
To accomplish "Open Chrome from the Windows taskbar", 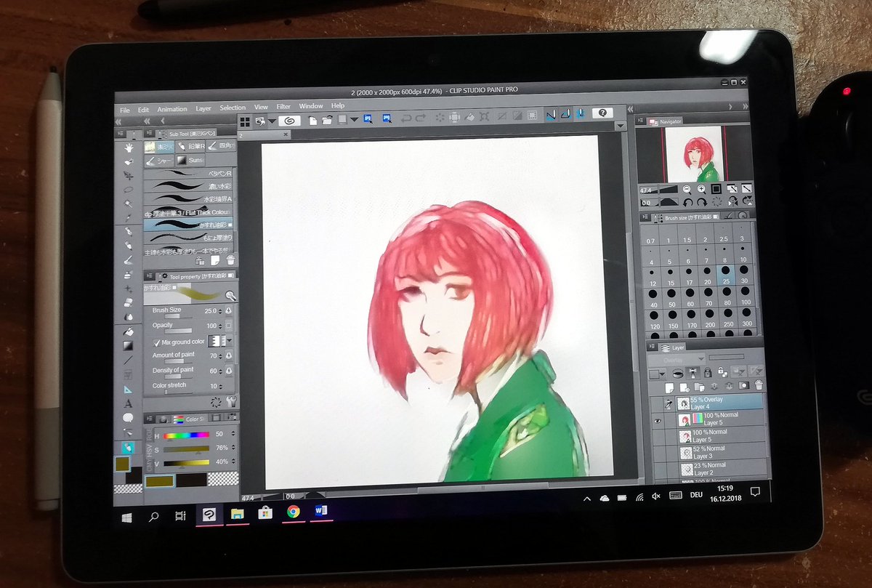I will coord(294,512).
